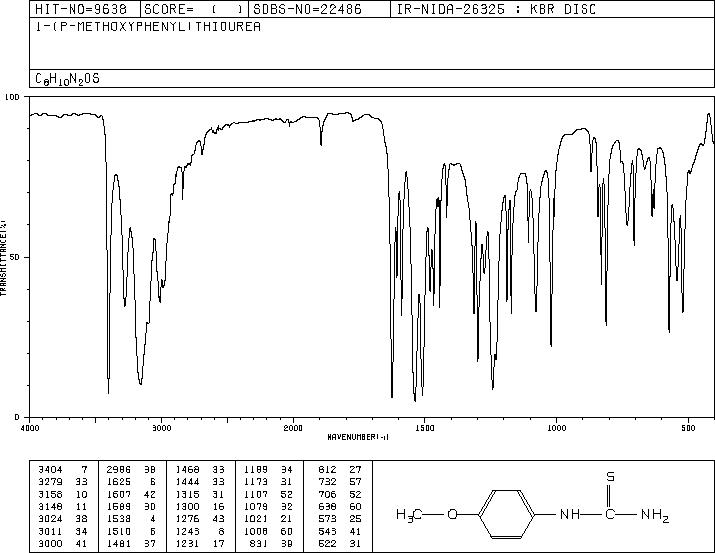Click peak table entry 1538
Screen dimensions: 715x553
[x=119, y=519]
